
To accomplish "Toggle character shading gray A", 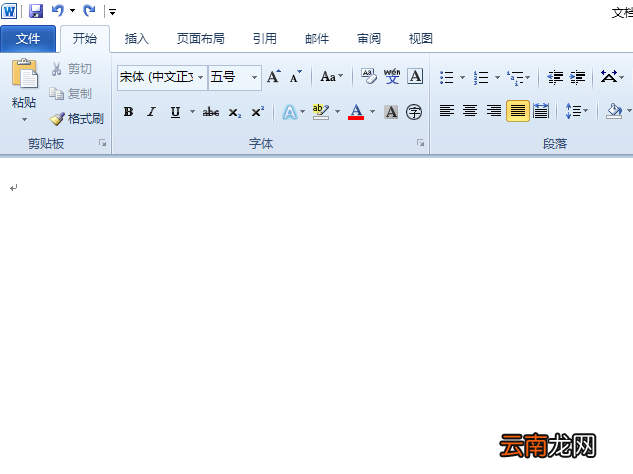I will pos(391,112).
